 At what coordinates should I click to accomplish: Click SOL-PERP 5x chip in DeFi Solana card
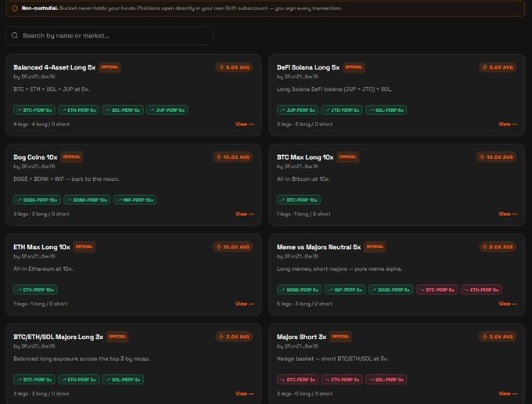(386, 110)
